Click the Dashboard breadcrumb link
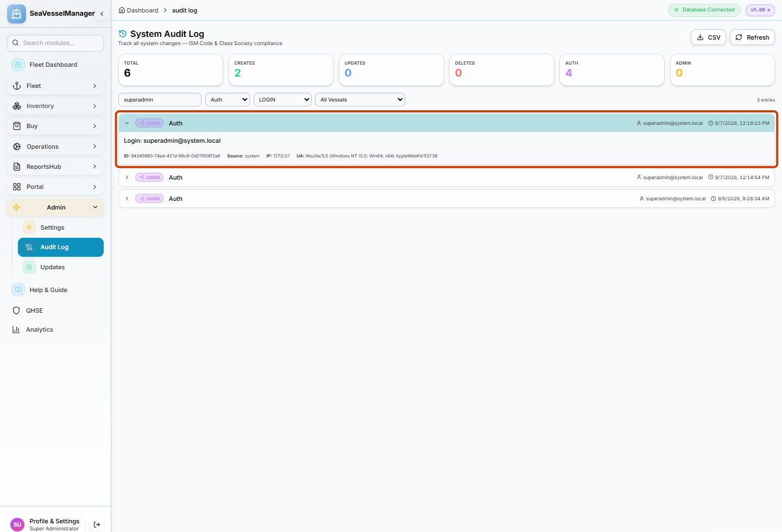 pyautogui.click(x=138, y=10)
